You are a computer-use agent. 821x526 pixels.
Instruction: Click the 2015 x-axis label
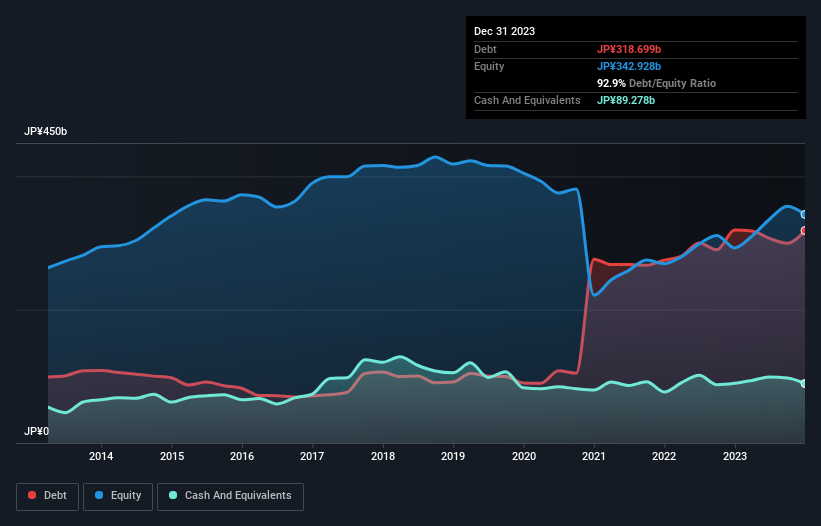pyautogui.click(x=172, y=456)
